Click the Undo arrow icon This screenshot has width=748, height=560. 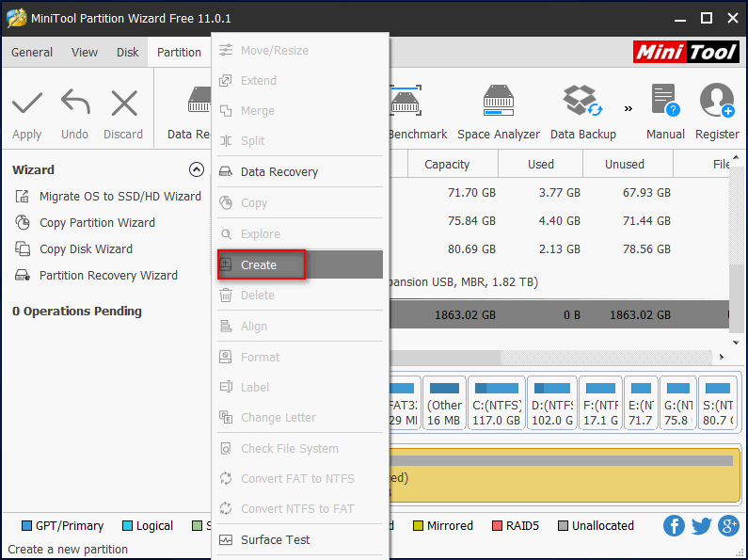tap(75, 103)
